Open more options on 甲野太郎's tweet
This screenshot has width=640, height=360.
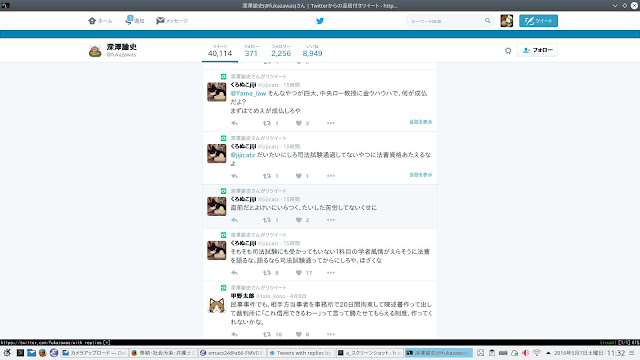pyautogui.click(x=331, y=334)
